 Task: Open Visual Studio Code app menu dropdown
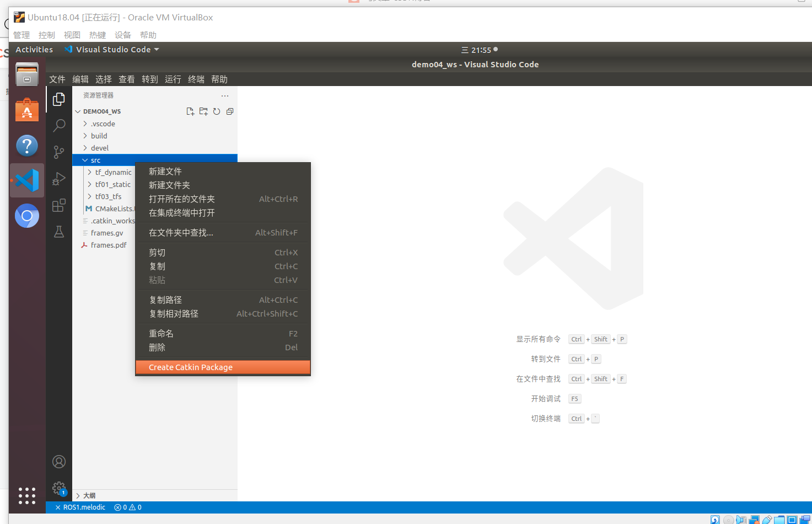(x=112, y=50)
